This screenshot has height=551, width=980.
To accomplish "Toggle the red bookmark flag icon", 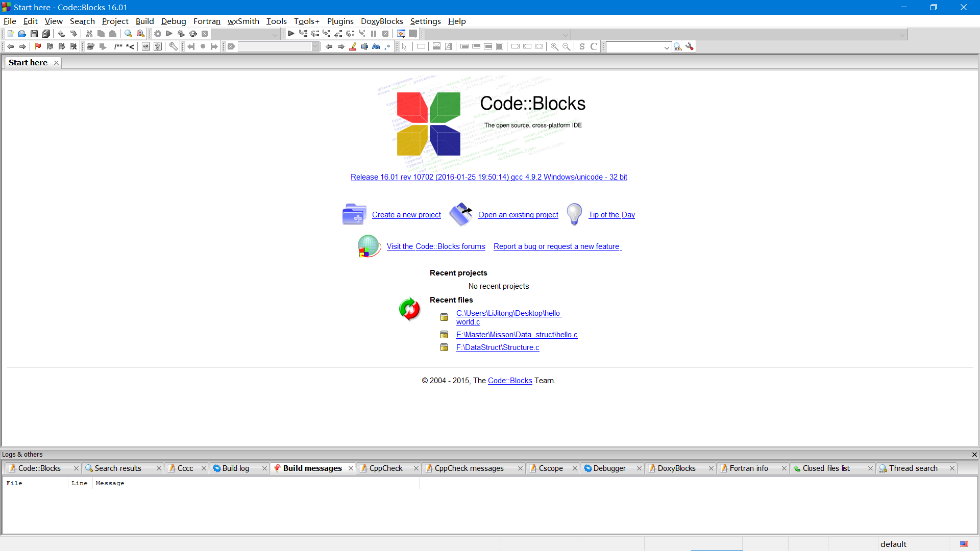I will tap(38, 46).
